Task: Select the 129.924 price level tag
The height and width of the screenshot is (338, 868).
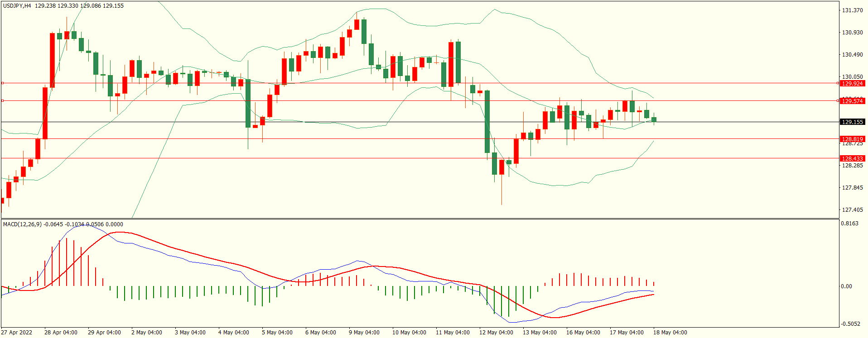Action: click(852, 84)
